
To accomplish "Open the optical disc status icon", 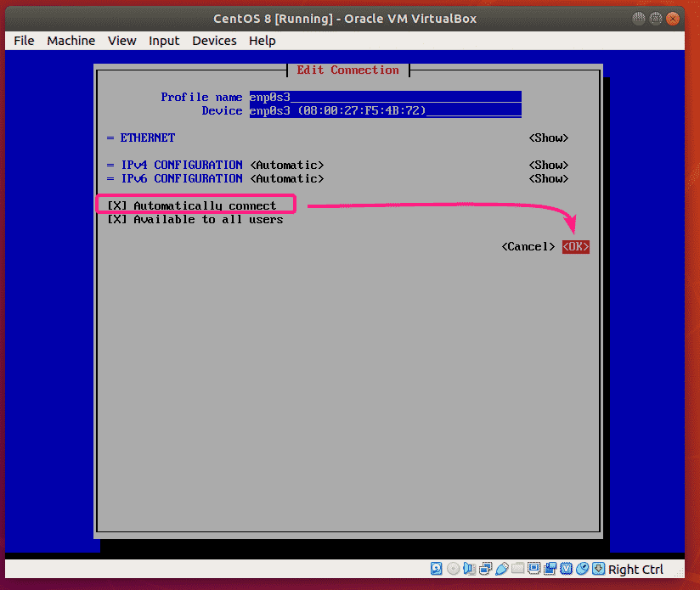I will [x=454, y=569].
